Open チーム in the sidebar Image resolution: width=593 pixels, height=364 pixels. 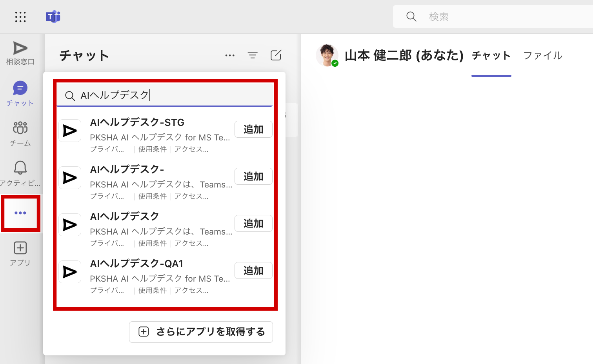click(20, 134)
